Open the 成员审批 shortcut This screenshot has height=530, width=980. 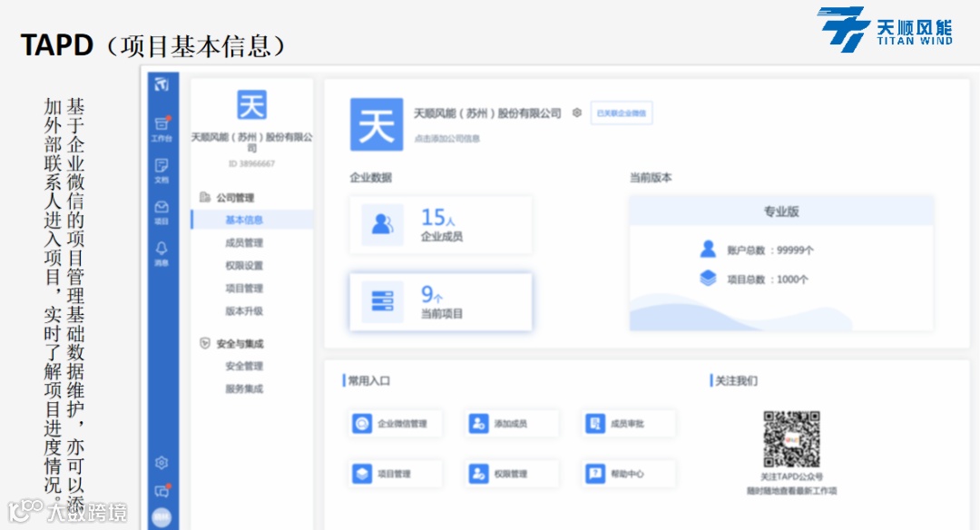(630, 424)
